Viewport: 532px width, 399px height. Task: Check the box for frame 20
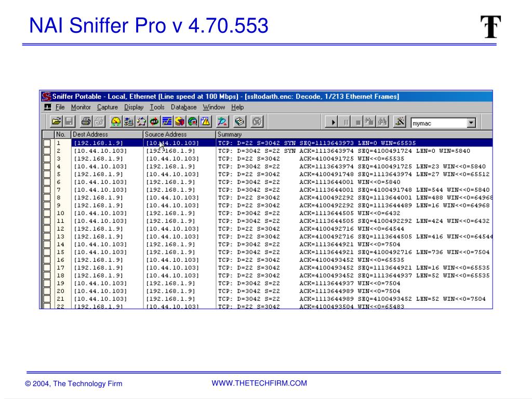47,291
